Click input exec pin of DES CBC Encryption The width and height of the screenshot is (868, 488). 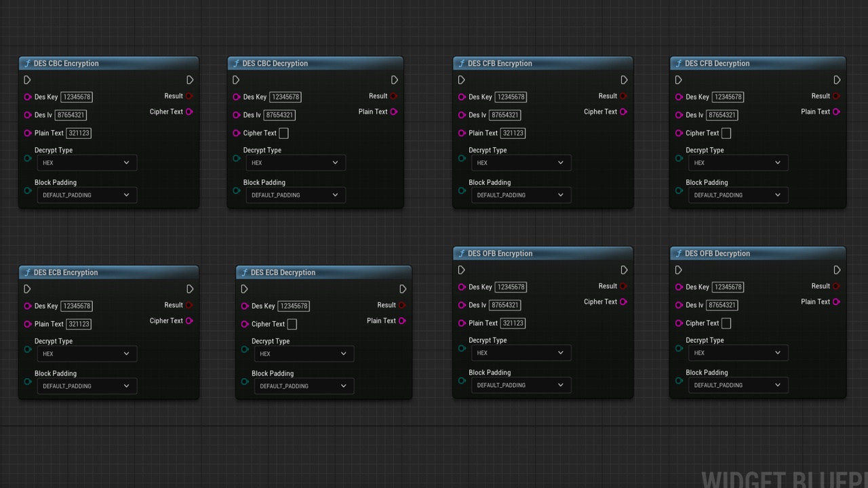[x=27, y=80]
